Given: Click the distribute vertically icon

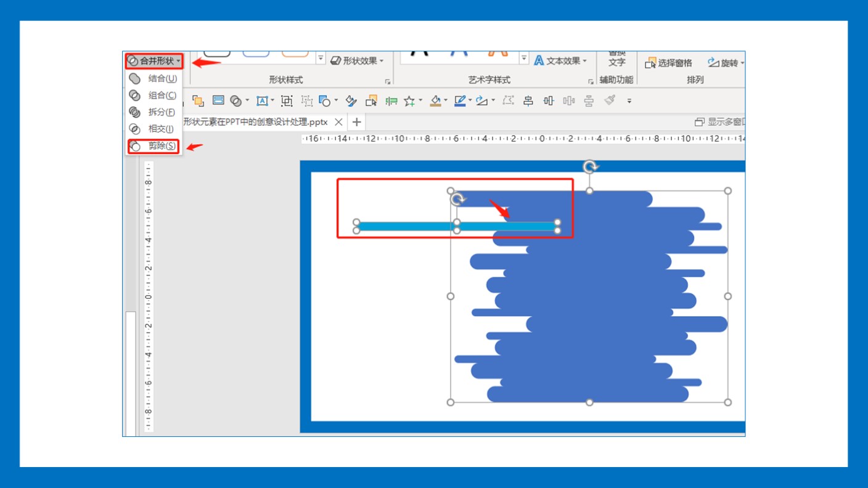Looking at the screenshot, I should pos(589,100).
